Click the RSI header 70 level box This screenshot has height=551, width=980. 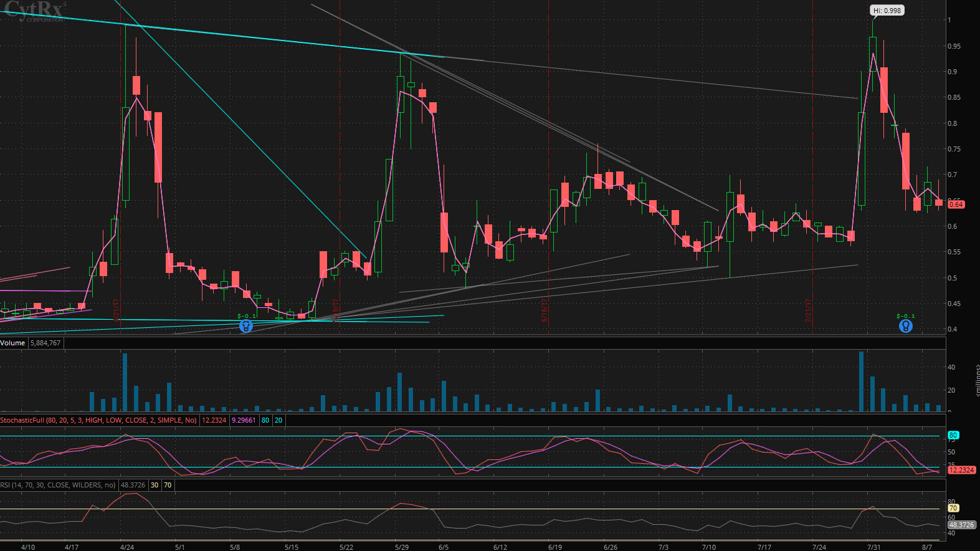168,485
